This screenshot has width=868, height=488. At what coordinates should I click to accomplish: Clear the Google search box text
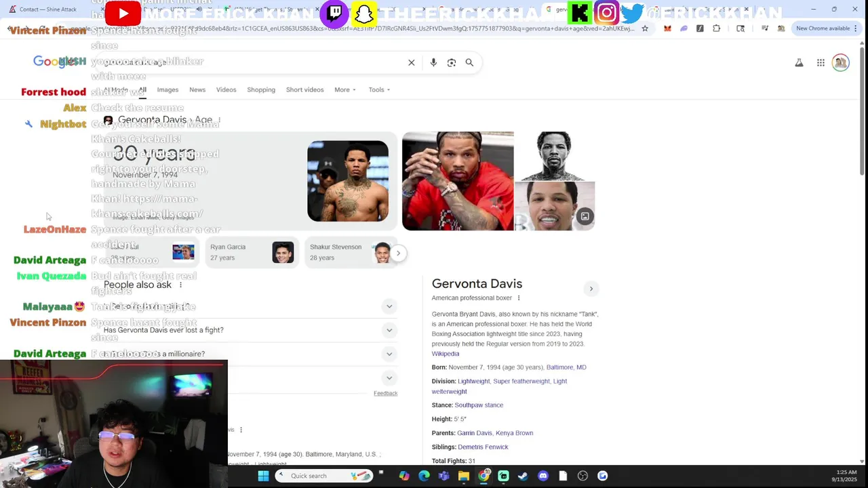411,62
